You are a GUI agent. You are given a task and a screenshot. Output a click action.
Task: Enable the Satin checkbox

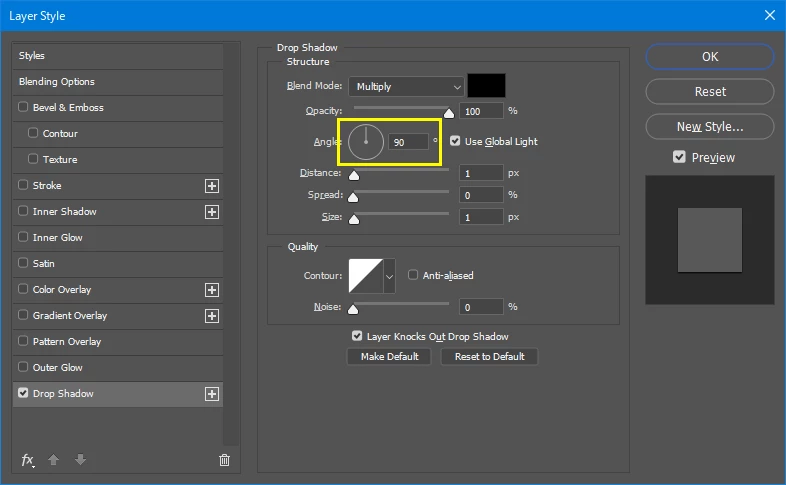pos(23,263)
